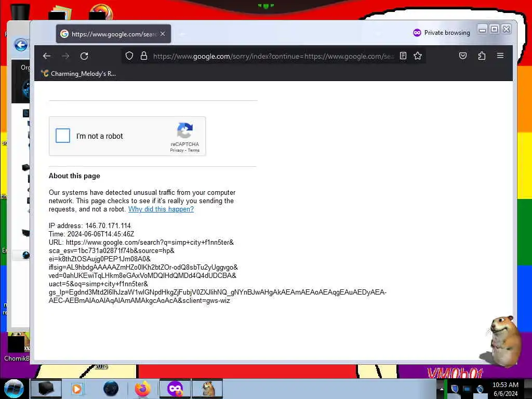The width and height of the screenshot is (532, 399).
Task: Open the Charming_Melody's R... bookmark
Action: 78,74
